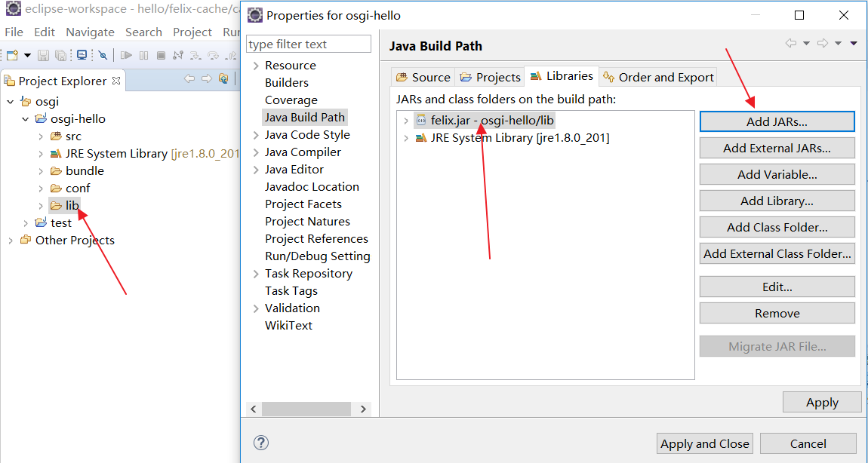This screenshot has width=868, height=463.
Task: Select the felix.jar library entry
Action: tap(492, 120)
